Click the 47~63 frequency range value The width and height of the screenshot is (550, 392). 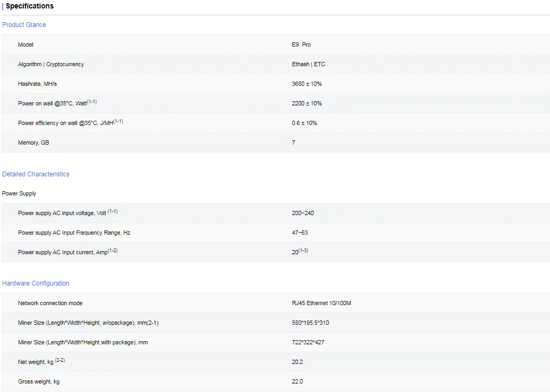[x=300, y=233]
